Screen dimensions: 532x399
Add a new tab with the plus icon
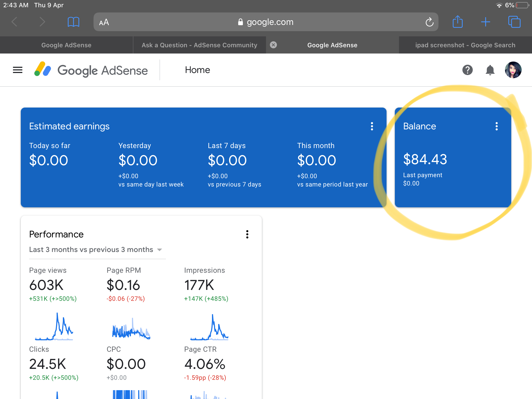486,22
